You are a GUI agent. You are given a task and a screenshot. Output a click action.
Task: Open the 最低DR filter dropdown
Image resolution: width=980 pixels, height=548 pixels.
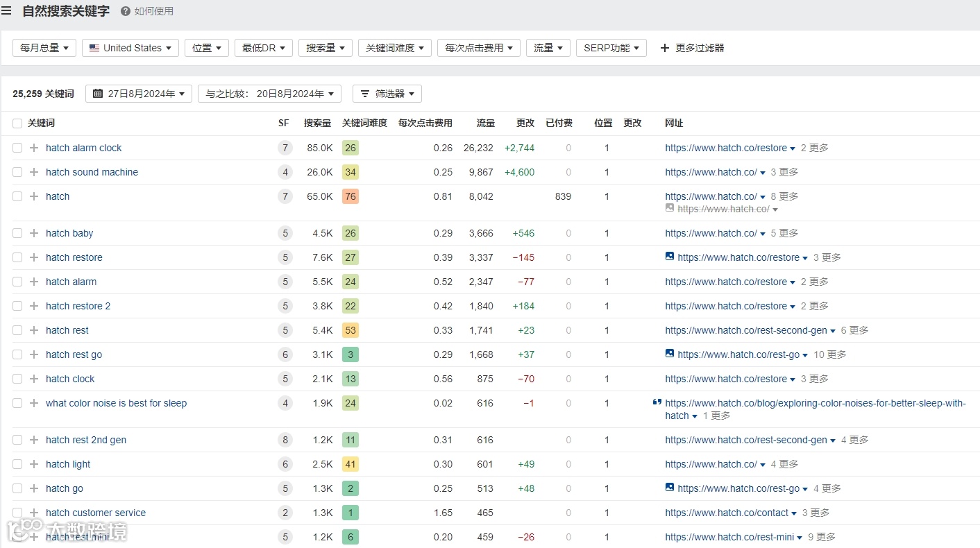coord(264,48)
